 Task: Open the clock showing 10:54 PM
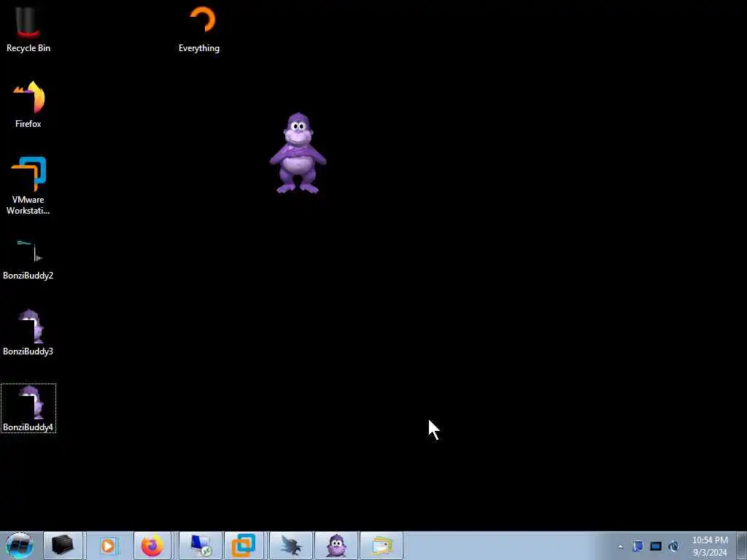click(710, 546)
